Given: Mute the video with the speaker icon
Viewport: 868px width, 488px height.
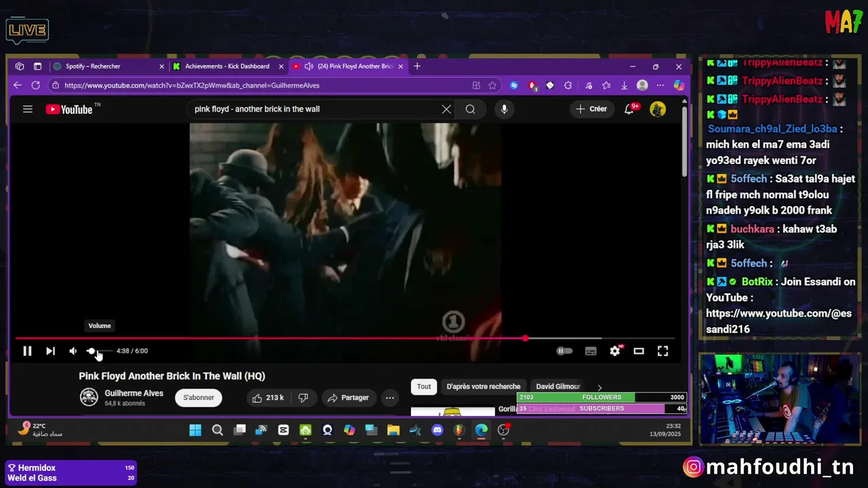Looking at the screenshot, I should 73,351.
